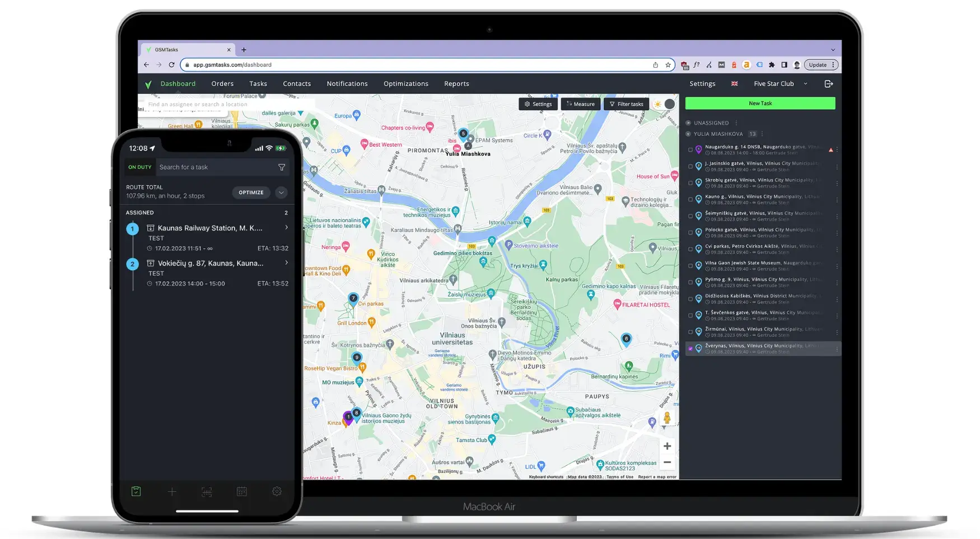This screenshot has height=539, width=980.
Task: Check the J. Jasinskio gatvė task checkbox
Action: pos(690,166)
